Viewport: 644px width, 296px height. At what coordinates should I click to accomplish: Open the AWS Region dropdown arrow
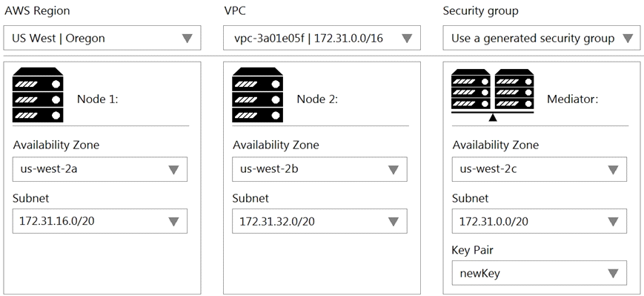click(187, 39)
